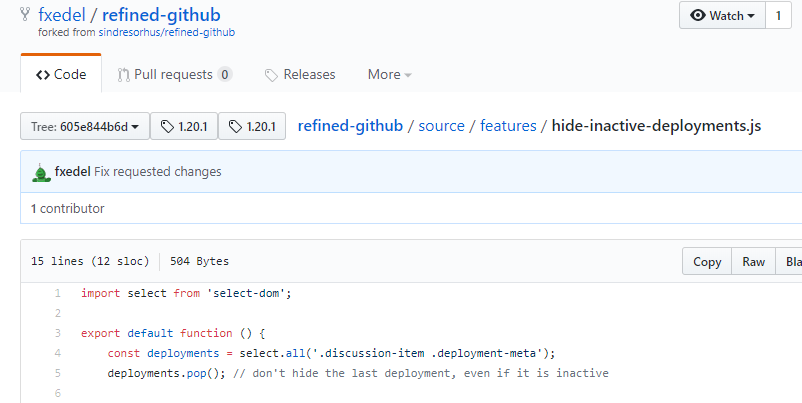Click the 1 contributor text
802x403 pixels.
(x=68, y=209)
